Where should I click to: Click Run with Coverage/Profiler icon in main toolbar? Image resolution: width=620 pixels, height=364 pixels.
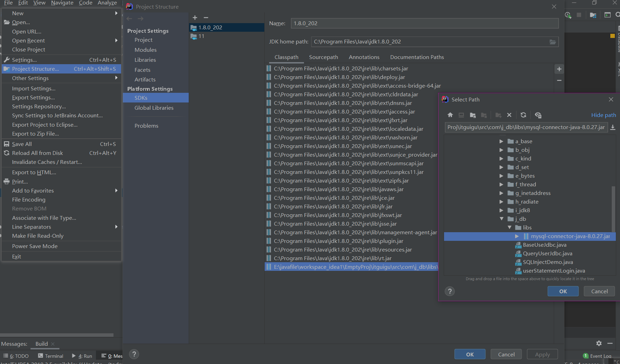click(568, 15)
